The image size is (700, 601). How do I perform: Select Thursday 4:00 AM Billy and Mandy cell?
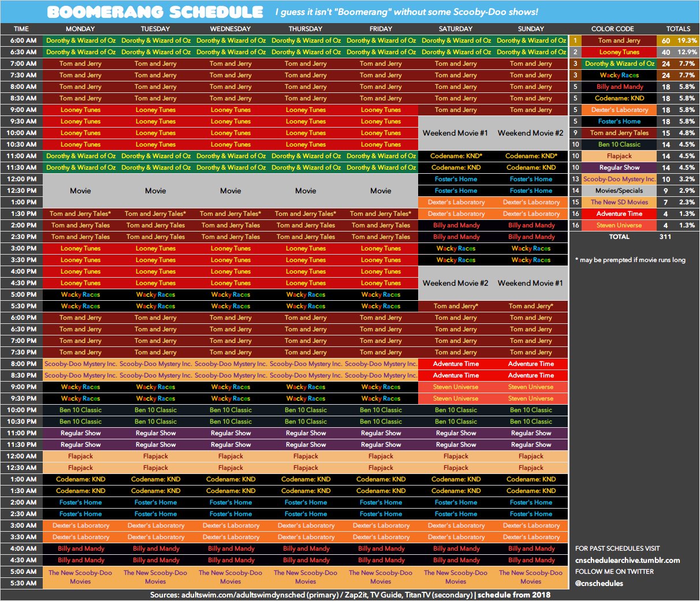click(306, 548)
